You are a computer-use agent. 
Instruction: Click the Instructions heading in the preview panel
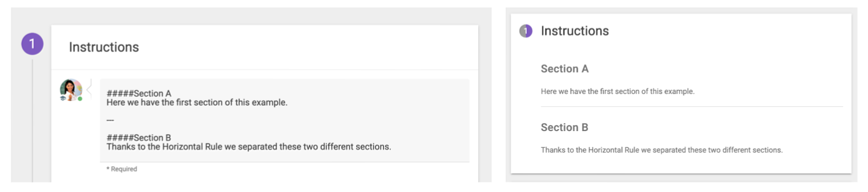(x=575, y=31)
